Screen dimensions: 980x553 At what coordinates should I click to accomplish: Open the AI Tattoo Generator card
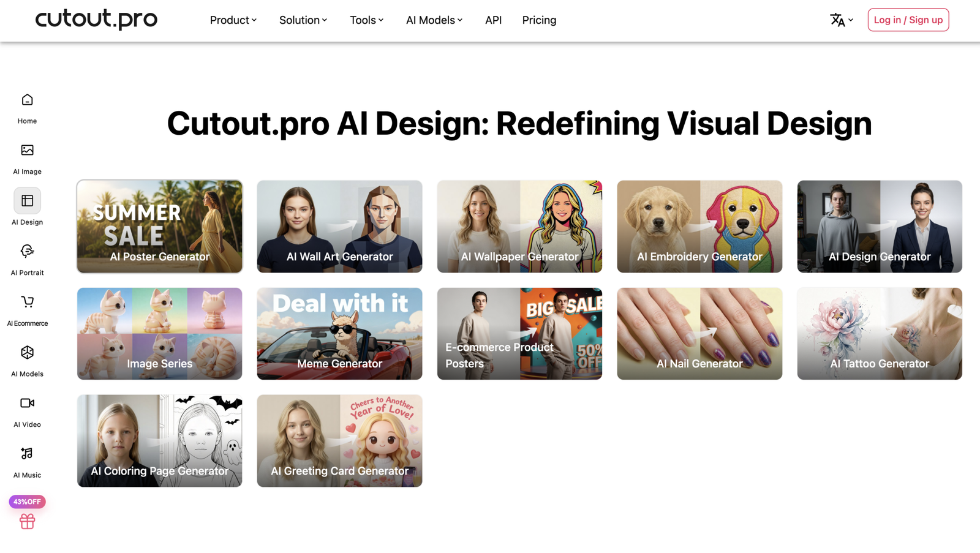tap(880, 334)
